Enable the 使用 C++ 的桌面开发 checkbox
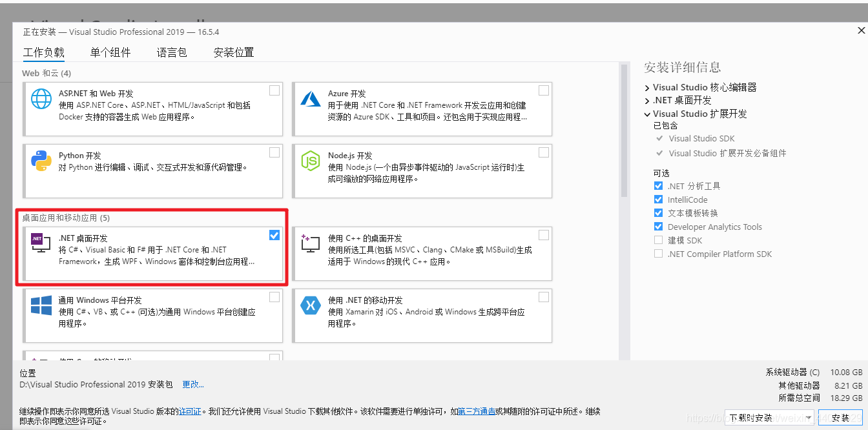The width and height of the screenshot is (868, 430). [x=544, y=235]
